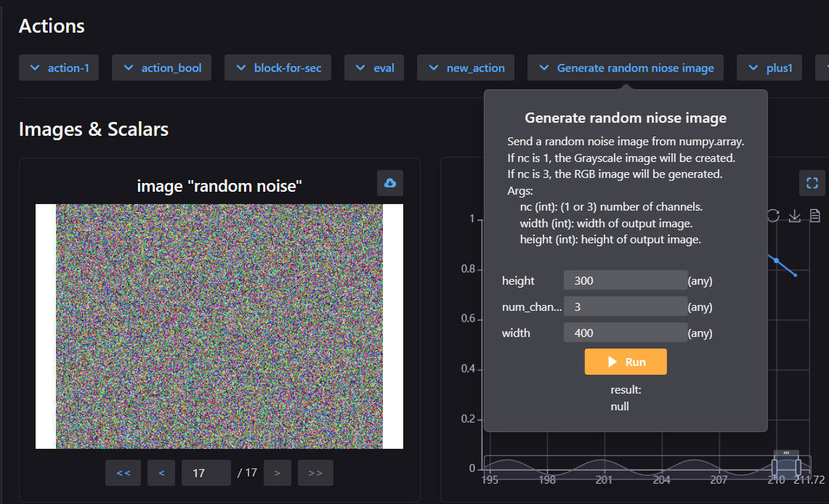The image size is (829, 504).
Task: Click the fullscreen icon on the scalar chart
Action: point(812,183)
